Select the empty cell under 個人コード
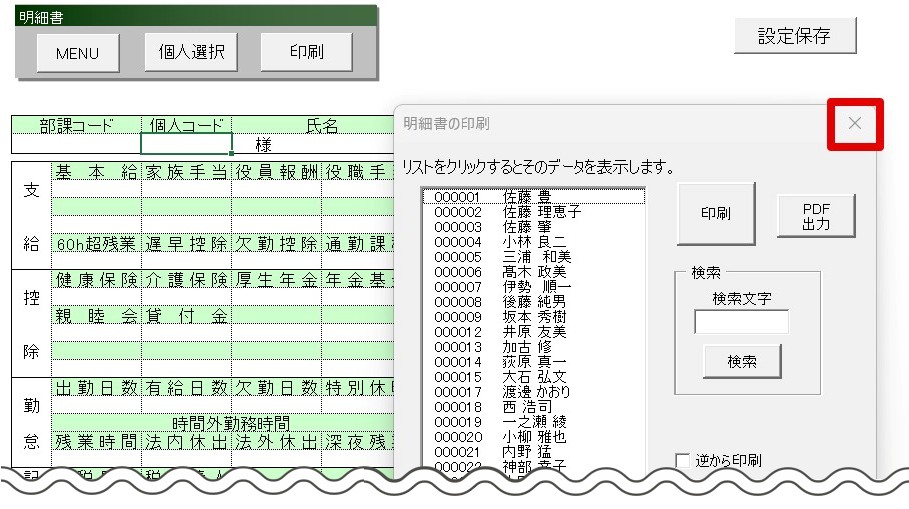Screen dimensions: 909x509 click(x=186, y=144)
